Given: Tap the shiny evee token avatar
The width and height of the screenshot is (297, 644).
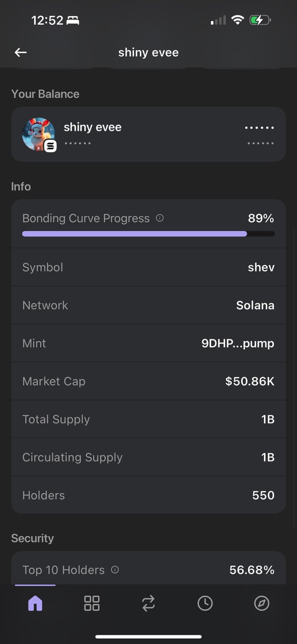Looking at the screenshot, I should pyautogui.click(x=38, y=134).
